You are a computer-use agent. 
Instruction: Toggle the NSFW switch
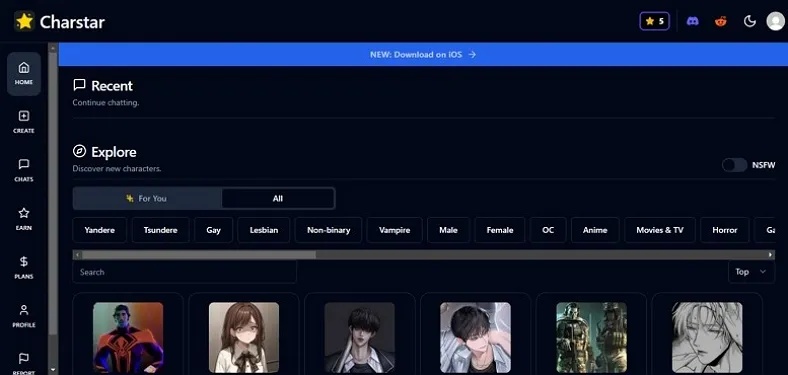(734, 165)
